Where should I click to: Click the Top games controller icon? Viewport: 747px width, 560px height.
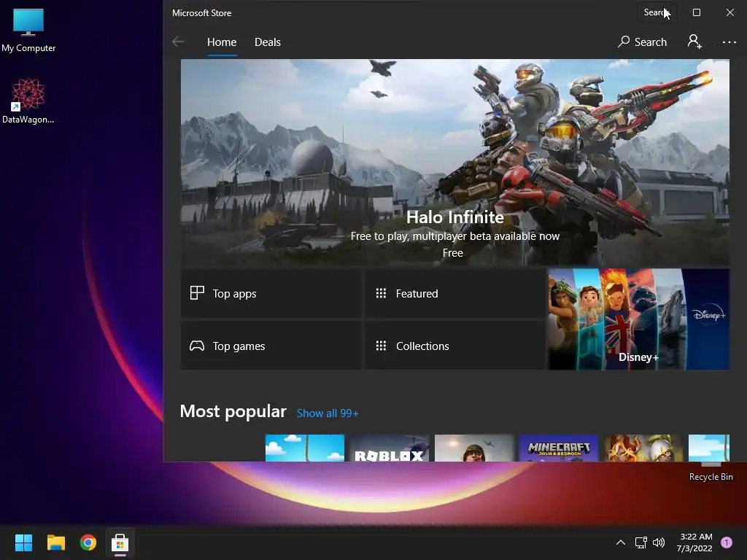click(x=197, y=346)
